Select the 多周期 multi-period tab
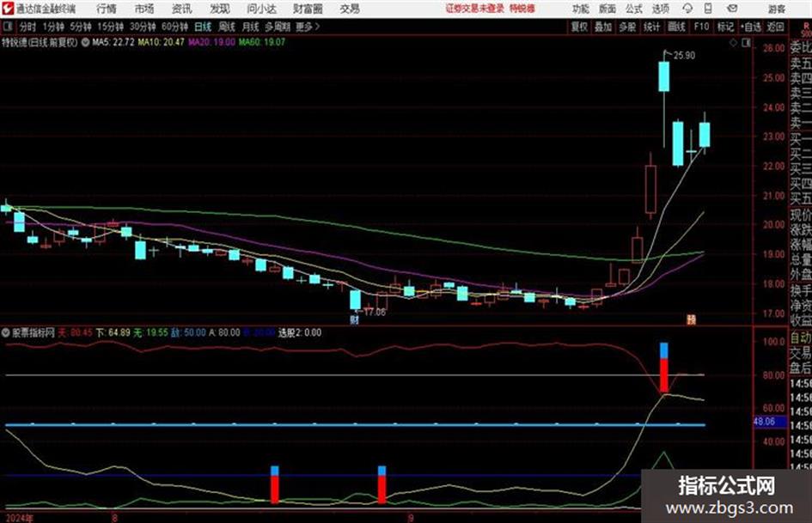 [x=278, y=27]
